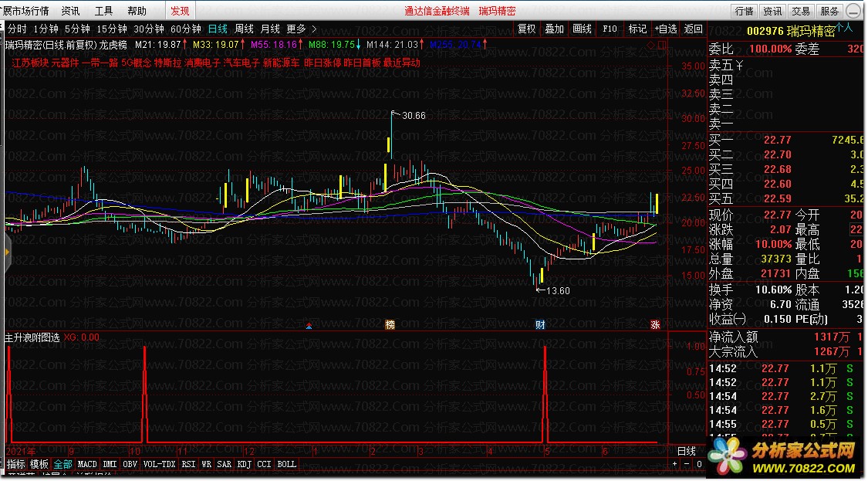
Task: Select the 全部 indicator tab
Action: pyautogui.click(x=62, y=464)
